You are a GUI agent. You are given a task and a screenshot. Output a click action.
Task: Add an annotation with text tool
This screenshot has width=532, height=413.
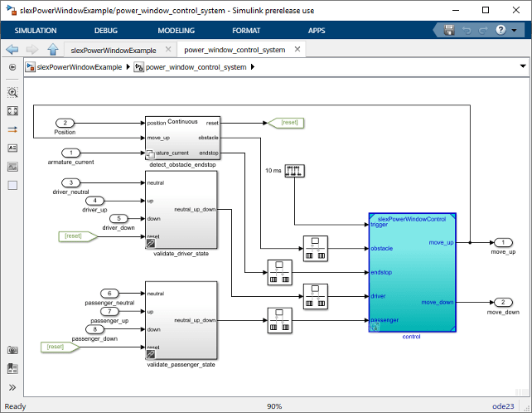[x=12, y=148]
